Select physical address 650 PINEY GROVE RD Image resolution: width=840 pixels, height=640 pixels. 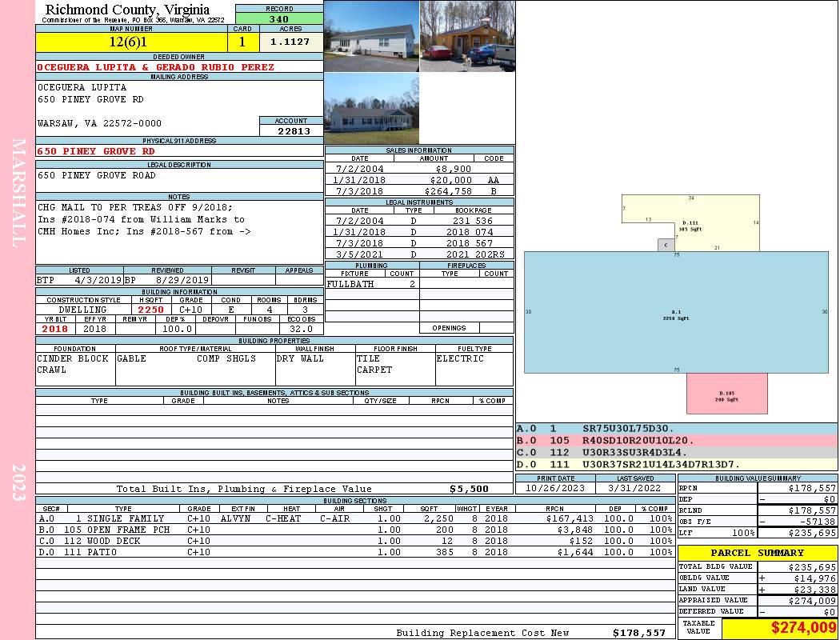click(96, 151)
